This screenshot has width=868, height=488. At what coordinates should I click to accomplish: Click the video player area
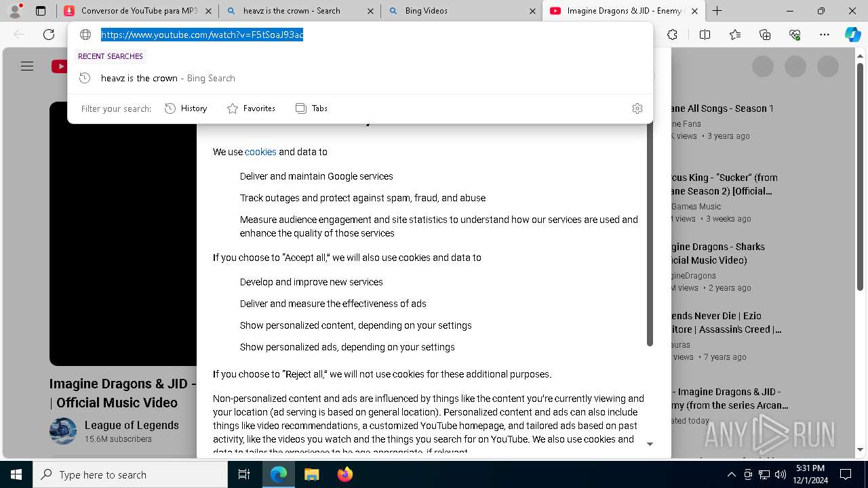(123, 234)
